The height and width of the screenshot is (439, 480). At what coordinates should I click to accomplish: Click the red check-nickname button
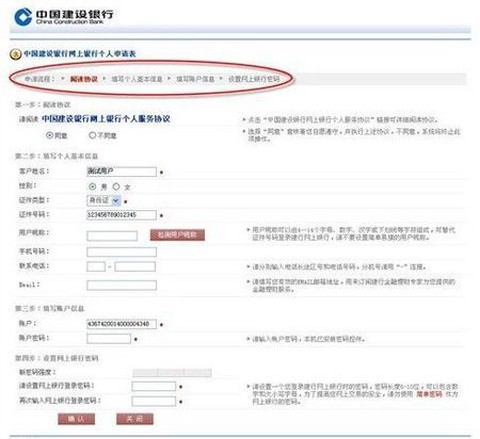[177, 235]
